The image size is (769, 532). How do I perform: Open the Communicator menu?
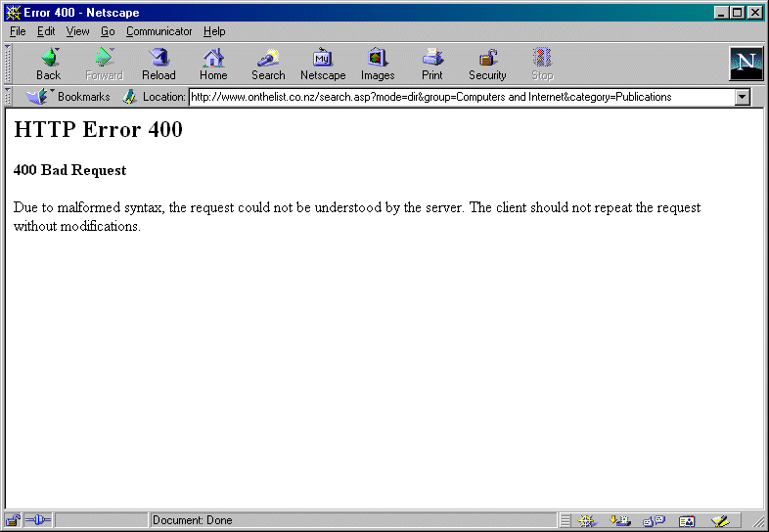(x=159, y=31)
